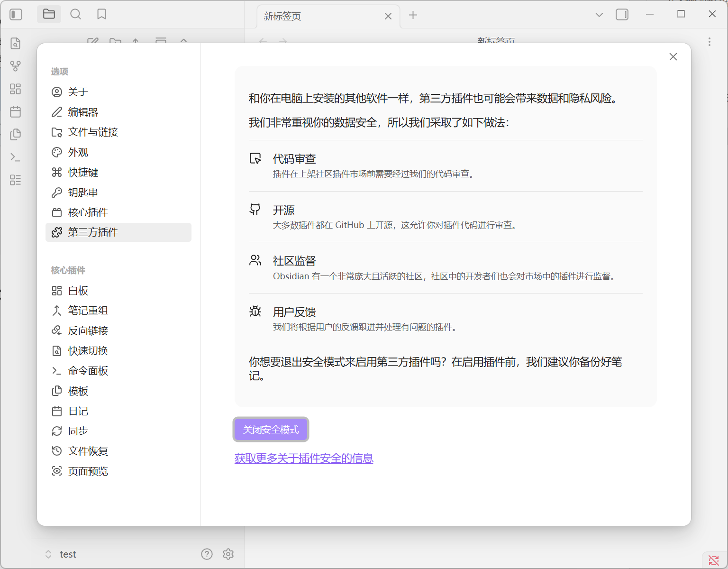Image resolution: width=728 pixels, height=569 pixels.
Task: Open the bookmarks icon
Action: (101, 14)
